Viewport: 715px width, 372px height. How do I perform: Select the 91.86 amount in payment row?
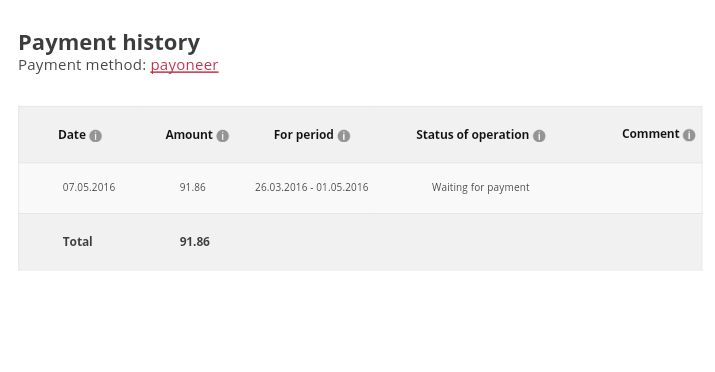click(192, 187)
